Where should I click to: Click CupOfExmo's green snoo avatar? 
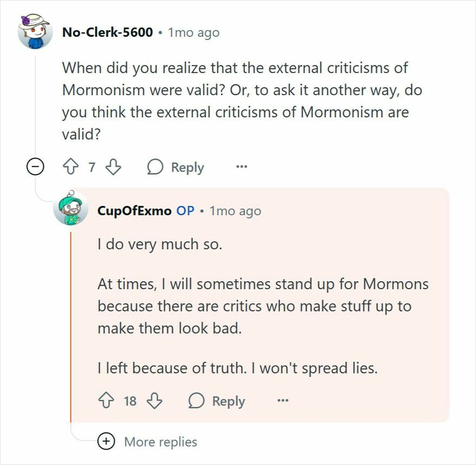tap(71, 210)
